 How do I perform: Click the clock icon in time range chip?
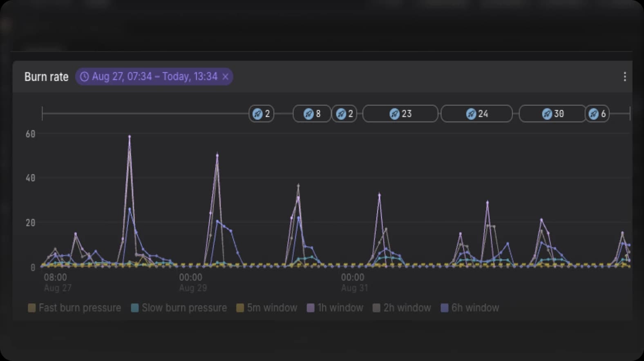point(84,77)
